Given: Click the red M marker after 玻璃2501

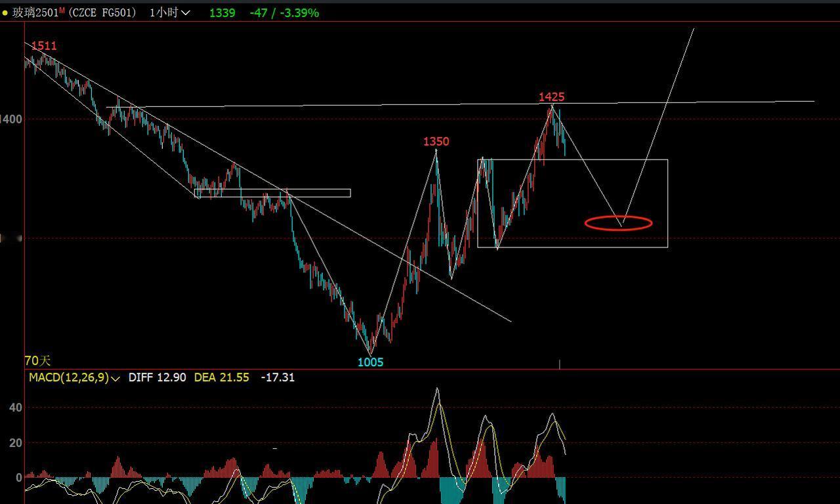Looking at the screenshot, I should coord(62,10).
